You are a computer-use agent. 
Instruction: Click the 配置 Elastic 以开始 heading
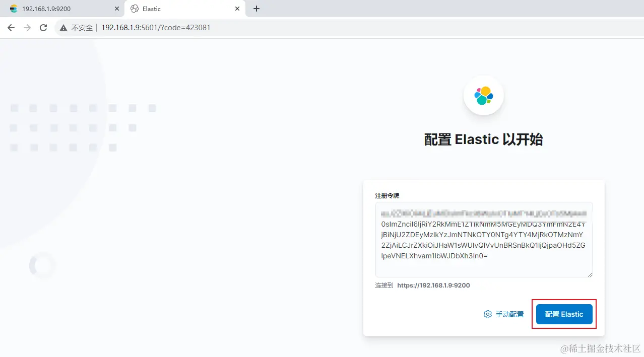(484, 139)
